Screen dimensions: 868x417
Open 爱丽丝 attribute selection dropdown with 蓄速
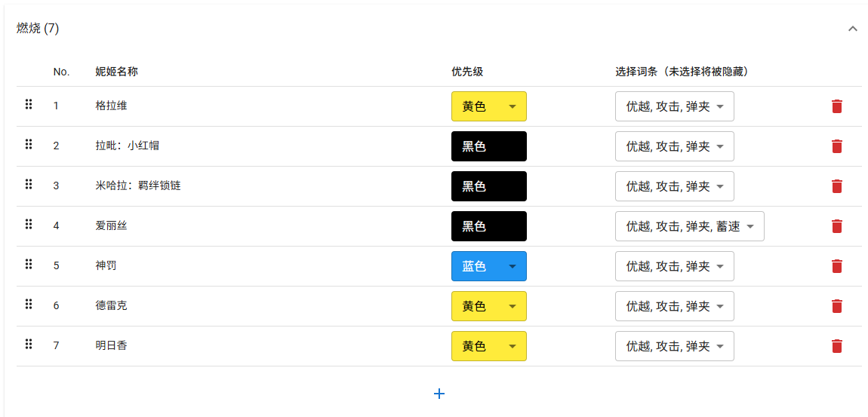(689, 226)
